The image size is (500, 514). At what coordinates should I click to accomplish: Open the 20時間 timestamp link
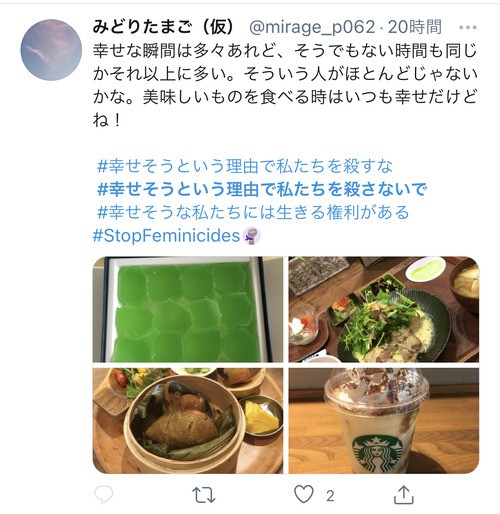pyautogui.click(x=415, y=27)
